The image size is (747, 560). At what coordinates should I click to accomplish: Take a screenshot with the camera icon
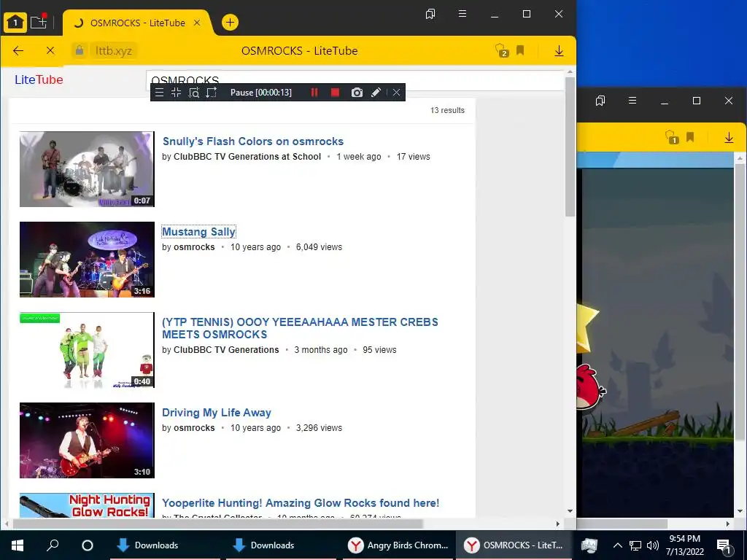(x=357, y=93)
